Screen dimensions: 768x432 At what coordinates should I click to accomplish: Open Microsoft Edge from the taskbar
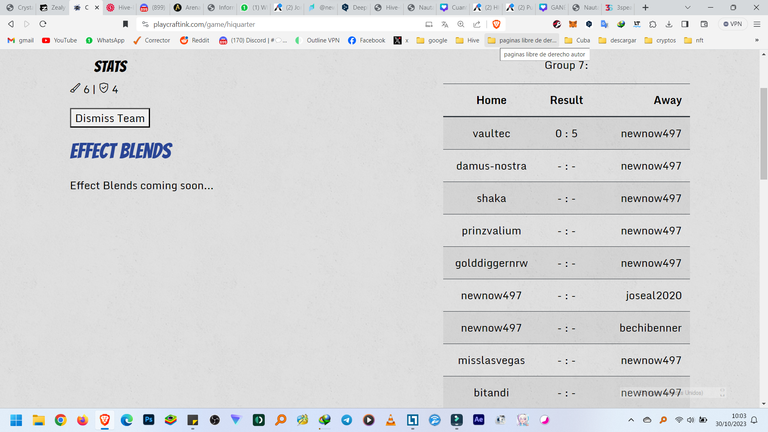tap(126, 420)
